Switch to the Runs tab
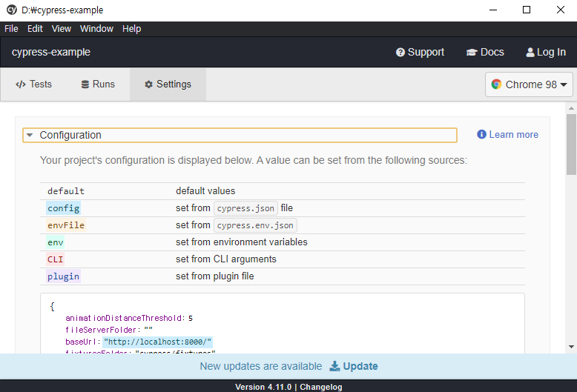This screenshot has width=577, height=392. coord(98,84)
